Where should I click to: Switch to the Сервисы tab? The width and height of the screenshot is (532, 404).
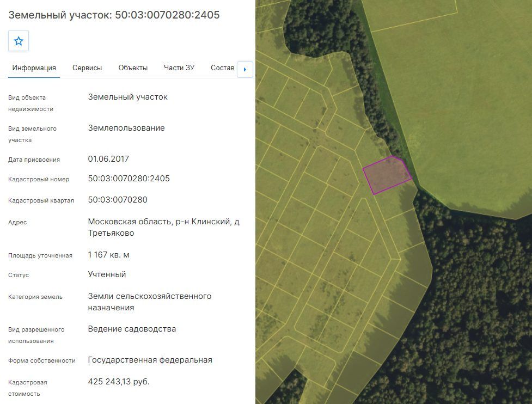[87, 68]
